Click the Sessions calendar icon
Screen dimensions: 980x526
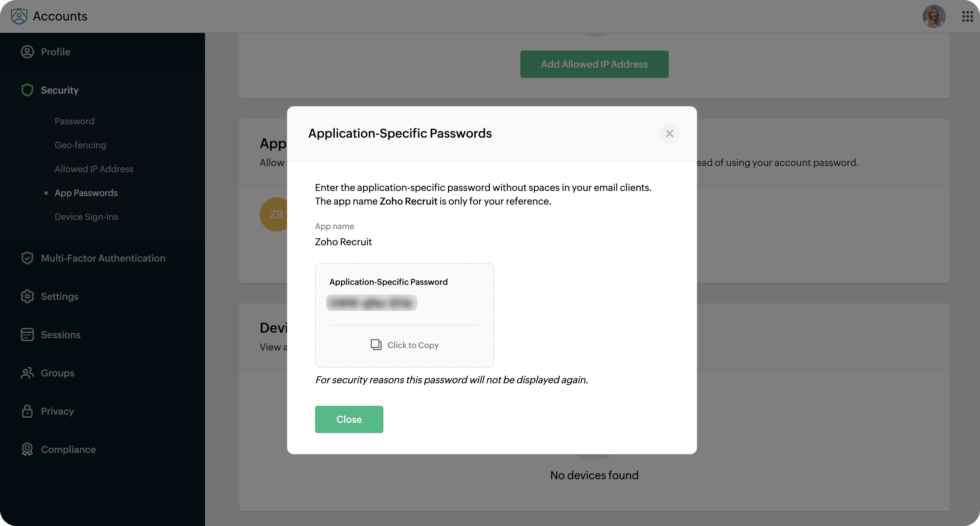coord(27,335)
